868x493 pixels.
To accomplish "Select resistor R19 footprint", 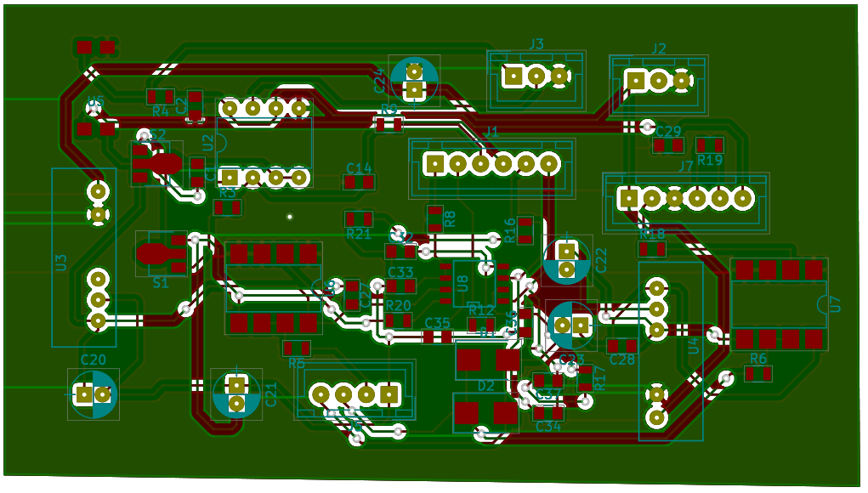I will (710, 145).
